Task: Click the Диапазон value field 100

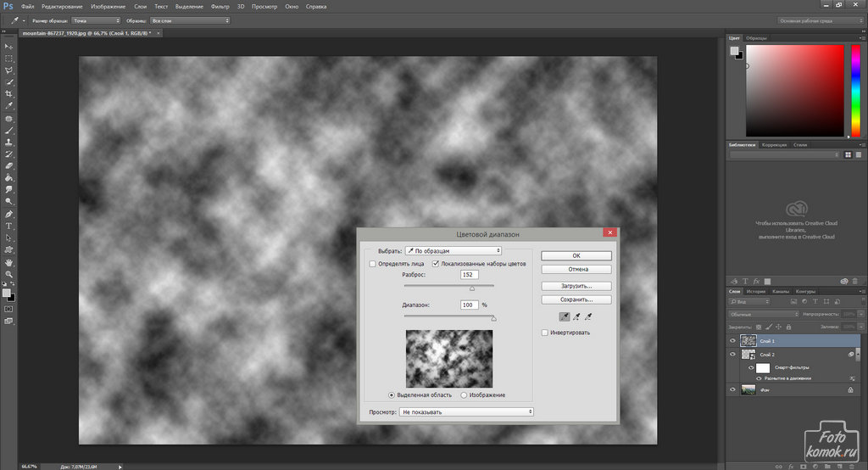Action: click(469, 305)
